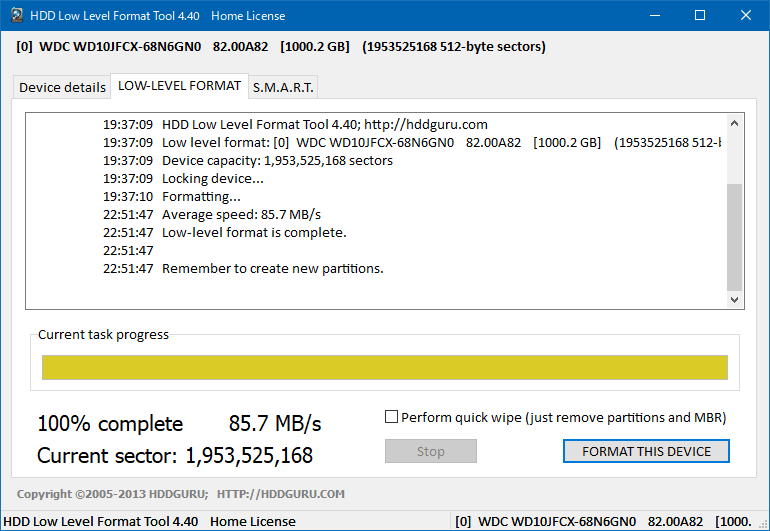Minimize the HDD Low Level Format Tool window
The width and height of the screenshot is (770, 531).
(655, 15)
